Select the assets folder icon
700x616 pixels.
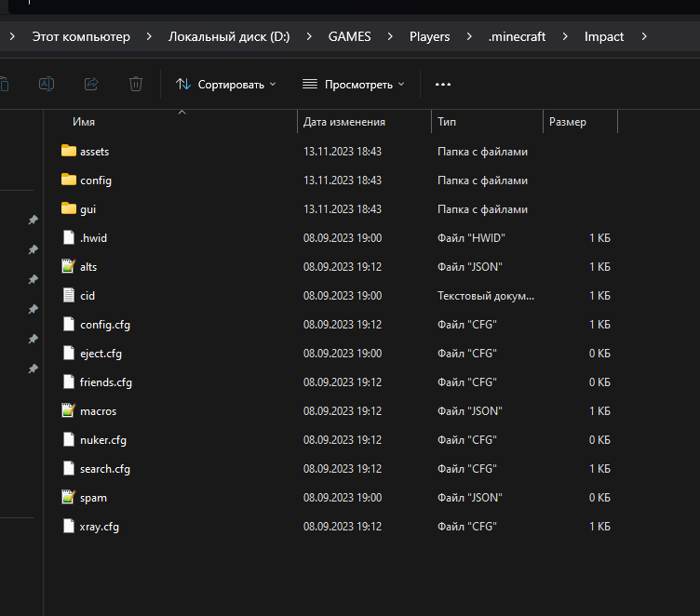[x=69, y=151]
